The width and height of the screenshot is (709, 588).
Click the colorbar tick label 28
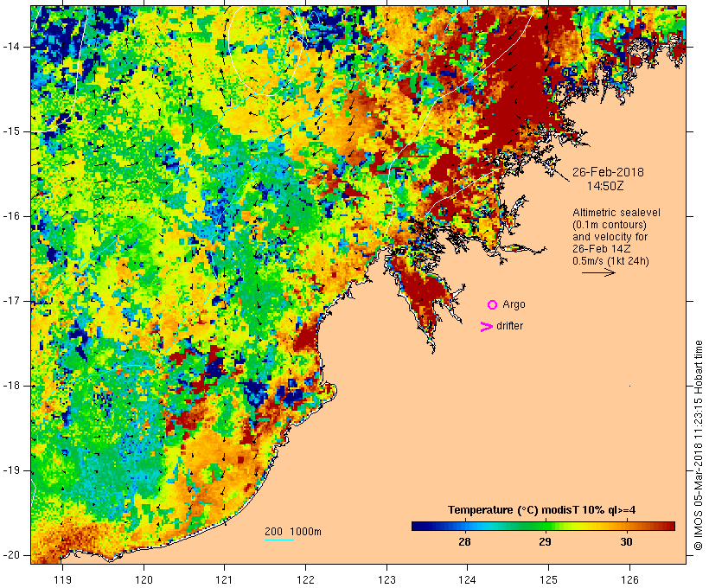coord(464,542)
